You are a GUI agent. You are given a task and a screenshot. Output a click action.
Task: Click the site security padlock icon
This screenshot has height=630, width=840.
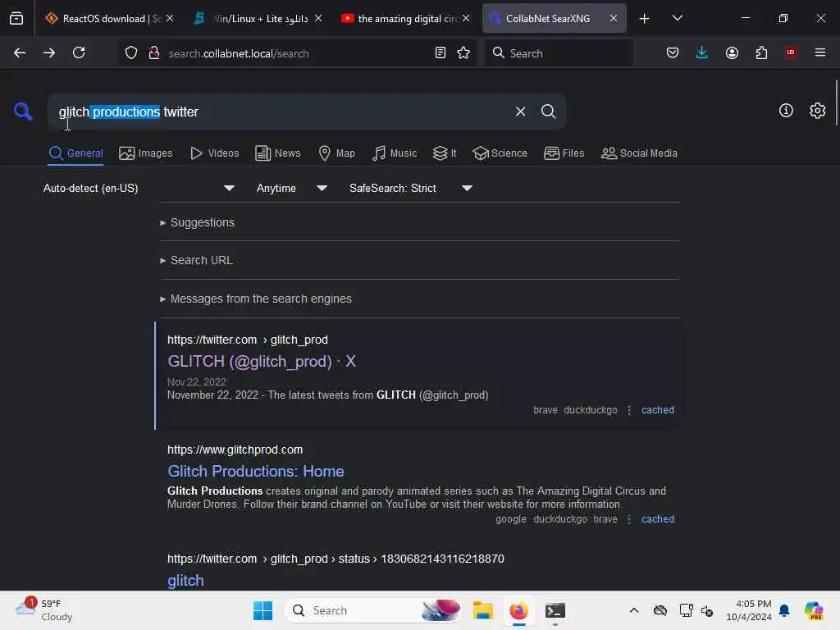tap(154, 53)
